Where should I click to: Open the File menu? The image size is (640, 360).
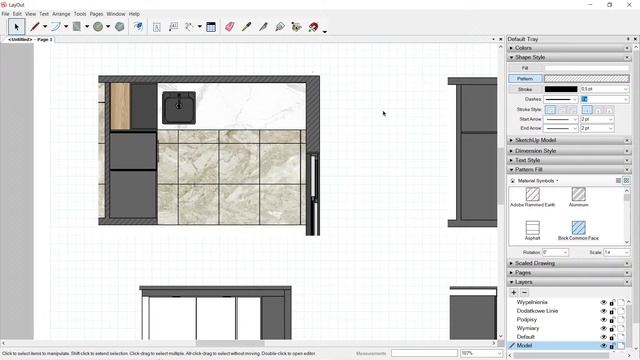click(x=5, y=14)
